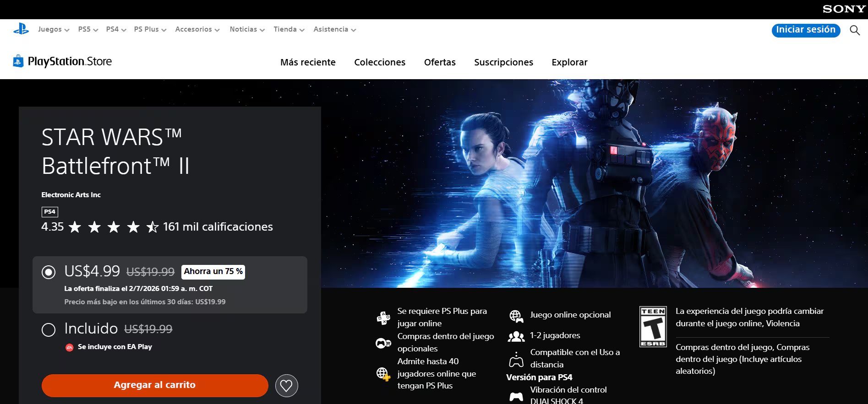Click the PS Plus required online icon
The height and width of the screenshot is (404, 868).
coord(383,318)
